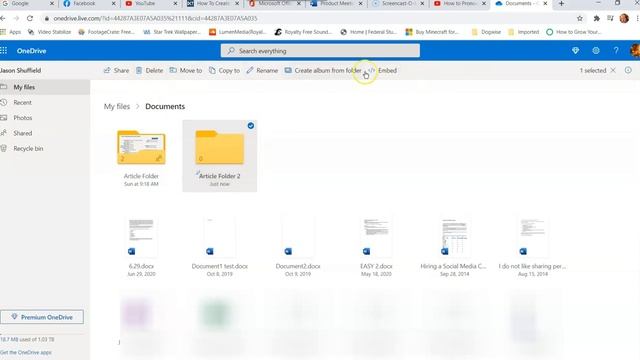Image resolution: width=640 pixels, height=360 pixels.
Task: Delete the selected folder
Action: pyautogui.click(x=149, y=70)
